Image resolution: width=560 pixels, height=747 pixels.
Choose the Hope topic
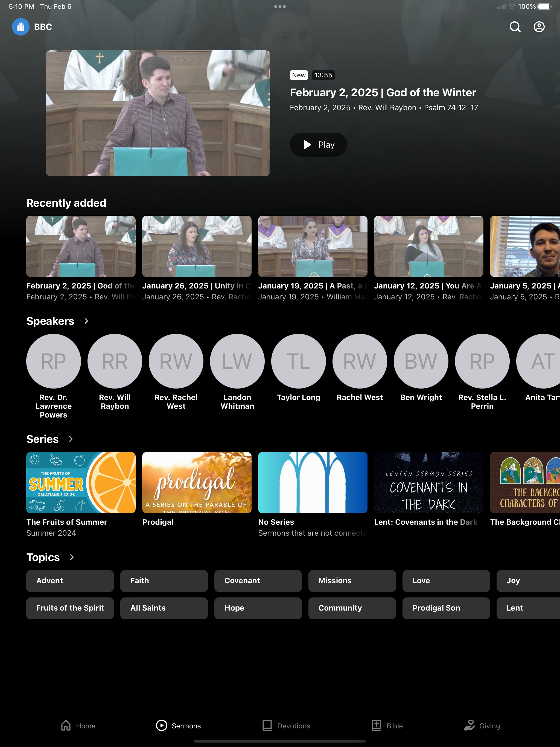(x=258, y=608)
